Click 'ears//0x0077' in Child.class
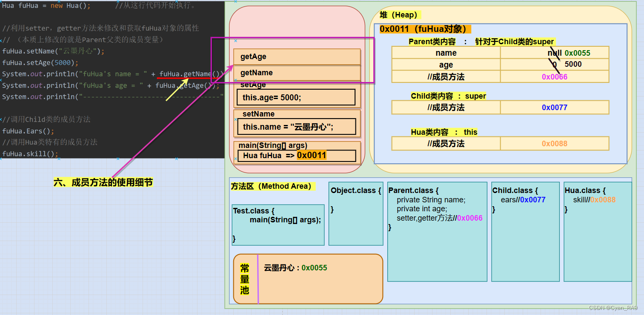Image resolution: width=644 pixels, height=315 pixels. 523,200
